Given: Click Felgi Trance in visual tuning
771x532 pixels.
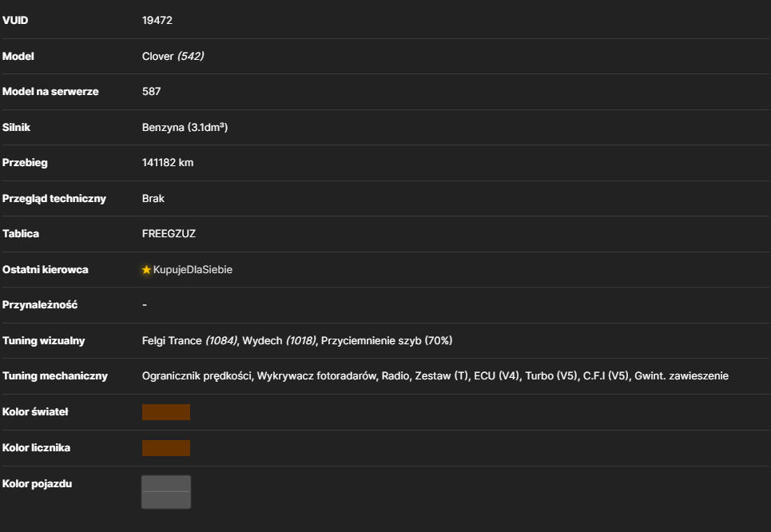Looking at the screenshot, I should (172, 341).
